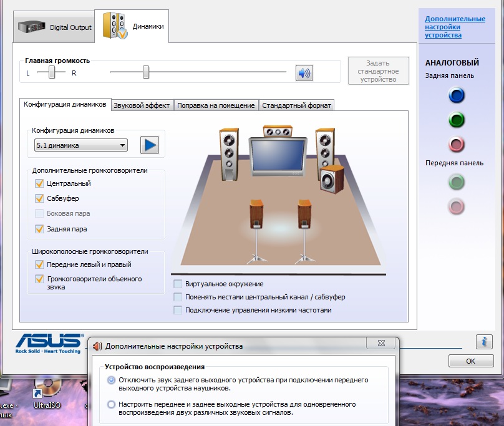
Task: Click the АНАЛОГОВЫЙ heading
Action: 452,63
